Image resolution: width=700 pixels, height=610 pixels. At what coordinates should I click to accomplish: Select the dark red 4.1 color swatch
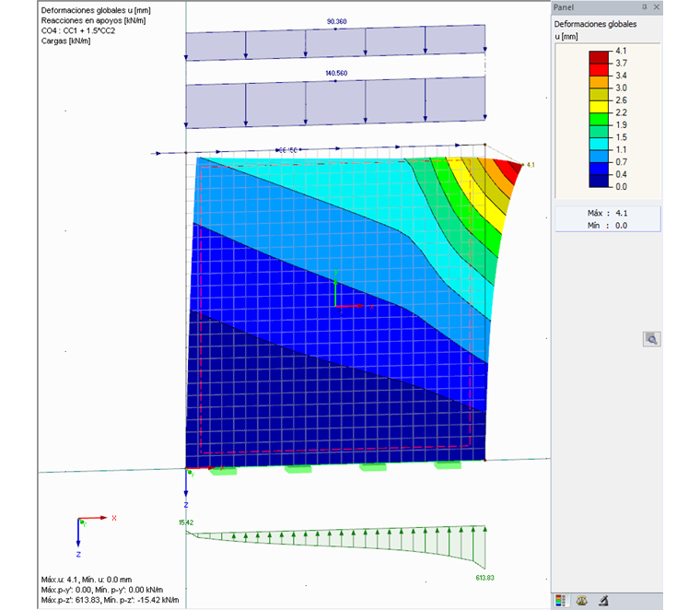599,57
